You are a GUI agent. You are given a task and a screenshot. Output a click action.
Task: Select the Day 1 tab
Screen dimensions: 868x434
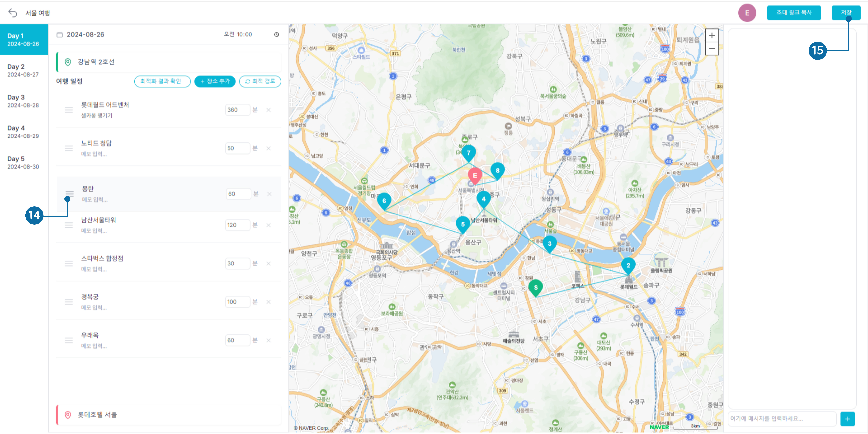click(24, 39)
